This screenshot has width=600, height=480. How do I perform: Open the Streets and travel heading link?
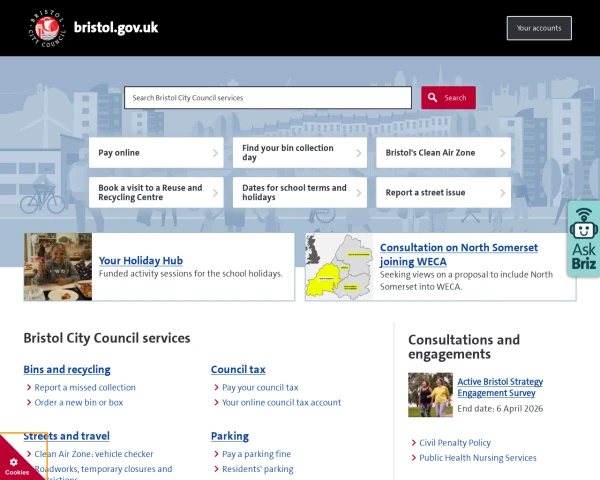tap(67, 436)
